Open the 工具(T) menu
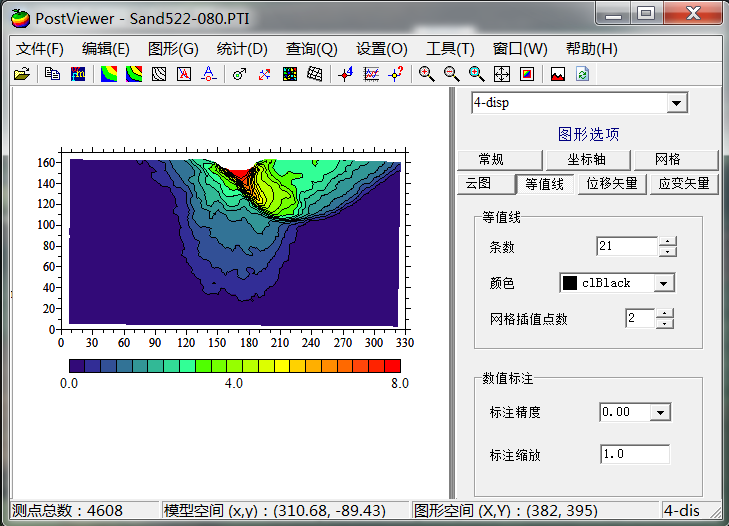 [450, 49]
